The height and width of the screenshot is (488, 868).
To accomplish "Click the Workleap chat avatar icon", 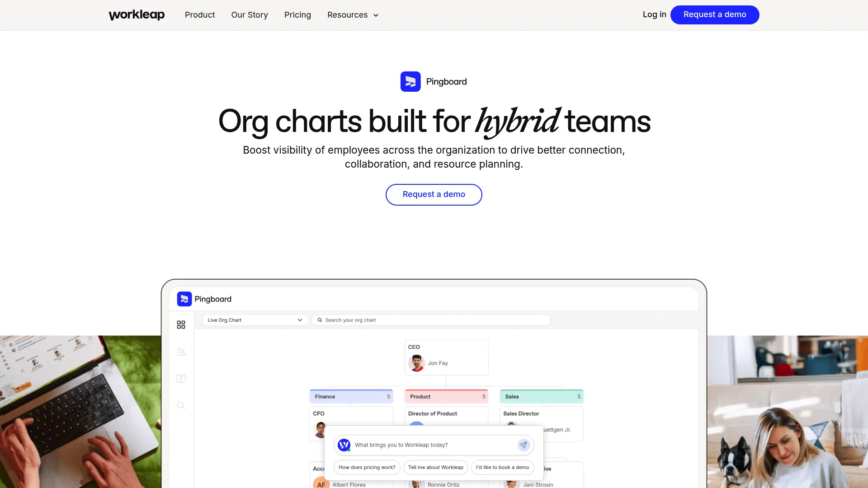I will tap(344, 445).
